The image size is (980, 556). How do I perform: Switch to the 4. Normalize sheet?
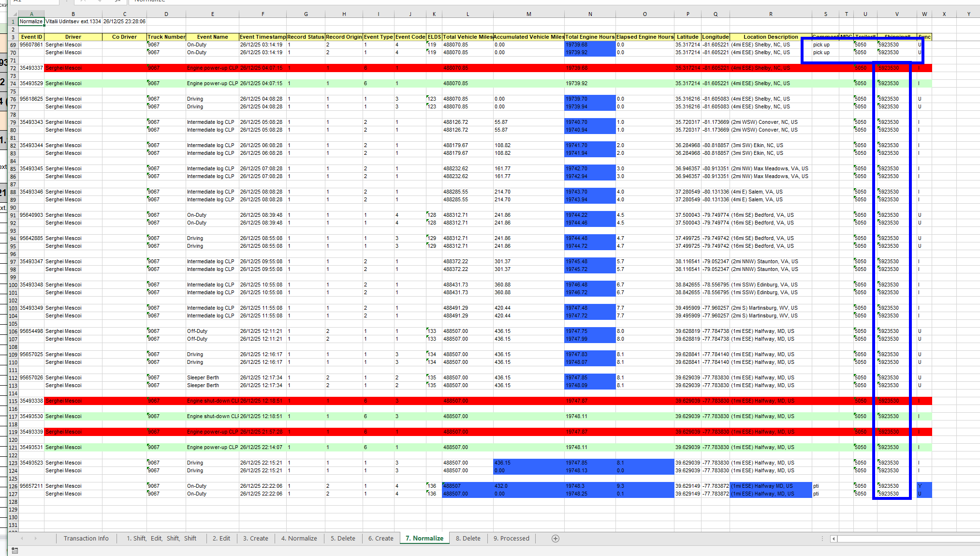click(299, 539)
